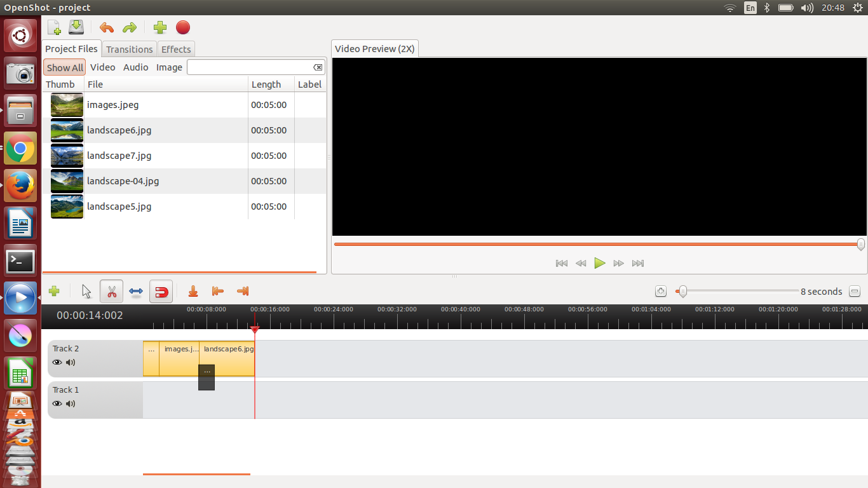Filter files with Show All
The width and height of the screenshot is (868, 488).
click(65, 67)
